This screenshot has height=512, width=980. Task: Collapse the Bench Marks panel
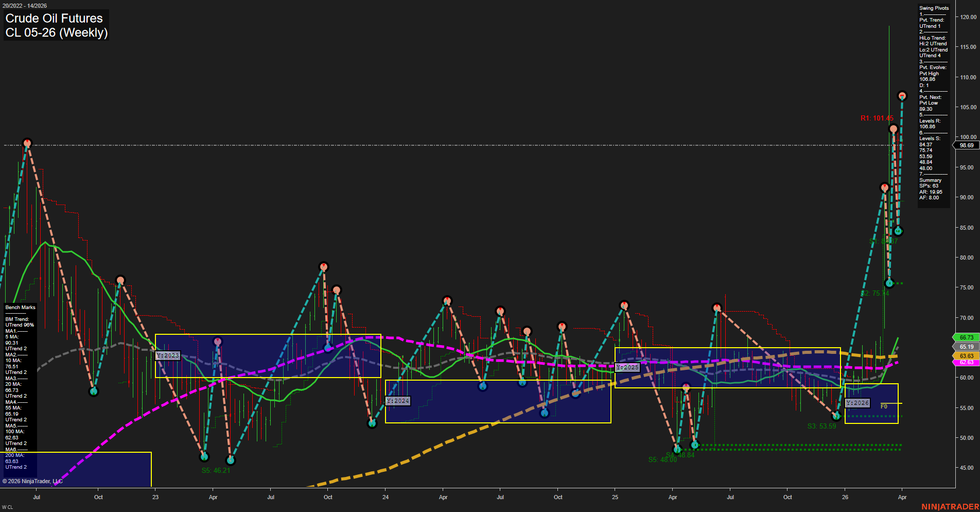(20, 307)
